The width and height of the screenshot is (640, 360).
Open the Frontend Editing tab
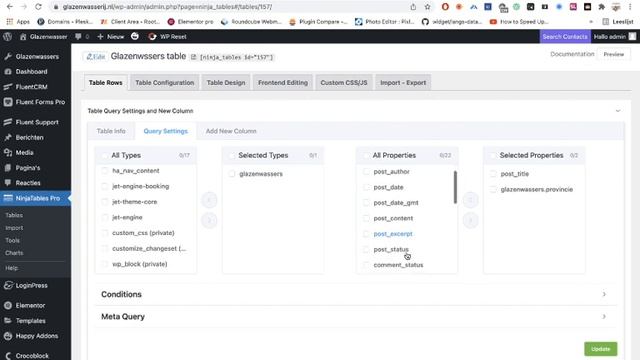pyautogui.click(x=283, y=82)
